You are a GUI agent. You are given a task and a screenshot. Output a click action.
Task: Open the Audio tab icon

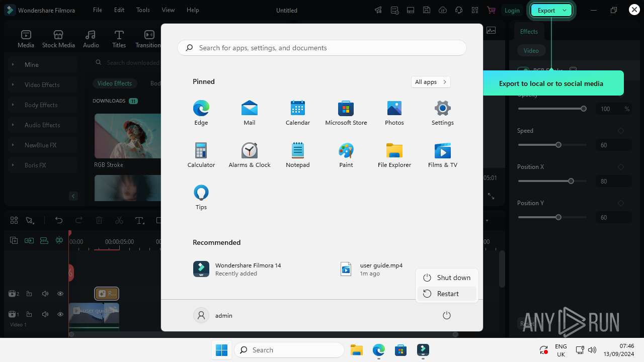coord(91,35)
